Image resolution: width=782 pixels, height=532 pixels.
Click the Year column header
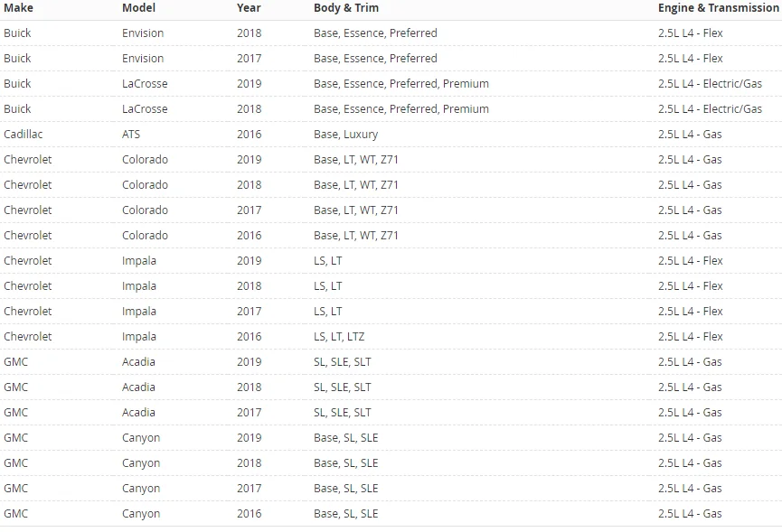pos(249,8)
